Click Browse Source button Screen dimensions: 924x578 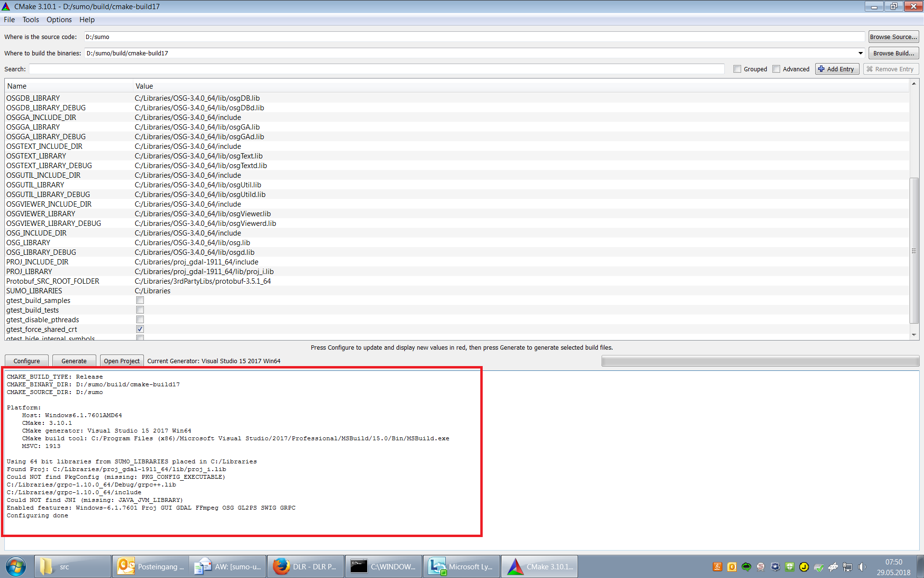(x=893, y=37)
